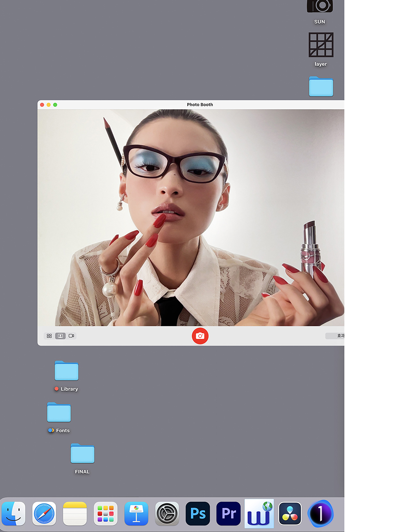The image size is (404, 532).
Task: Launch Keynote from the dock
Action: click(136, 514)
